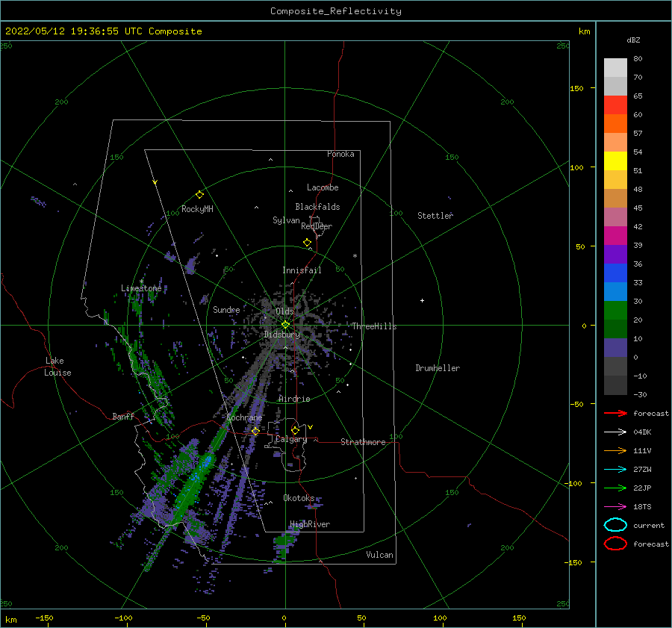Click the magenta 18TS arrow in legend

click(615, 507)
